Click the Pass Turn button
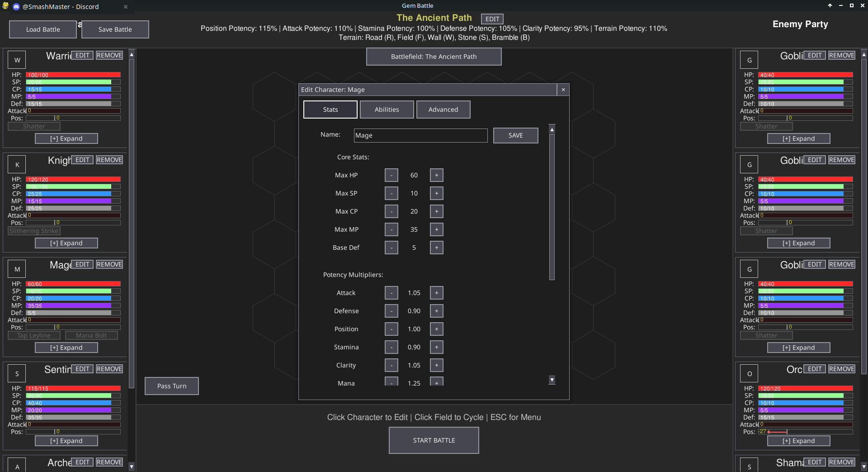Image resolution: width=868 pixels, height=472 pixels. [171, 386]
